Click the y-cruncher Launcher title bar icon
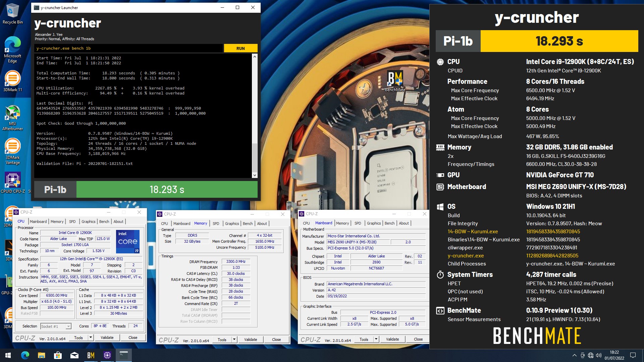This screenshot has width=644, height=362. 36,7
